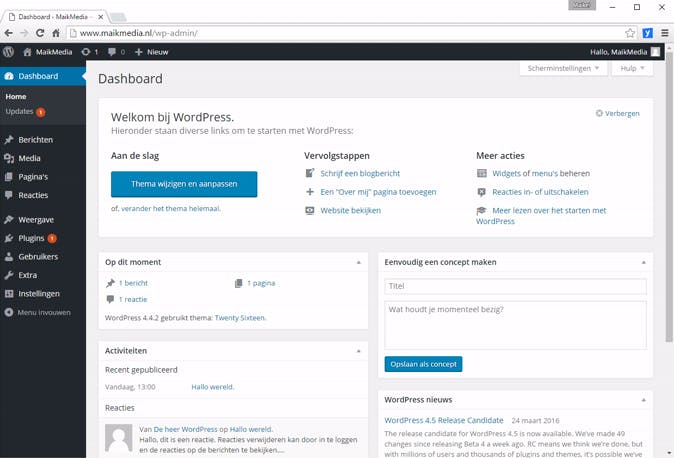Click the Pagina's icon in the sidebar
The width and height of the screenshot is (674, 458).
[x=9, y=177]
